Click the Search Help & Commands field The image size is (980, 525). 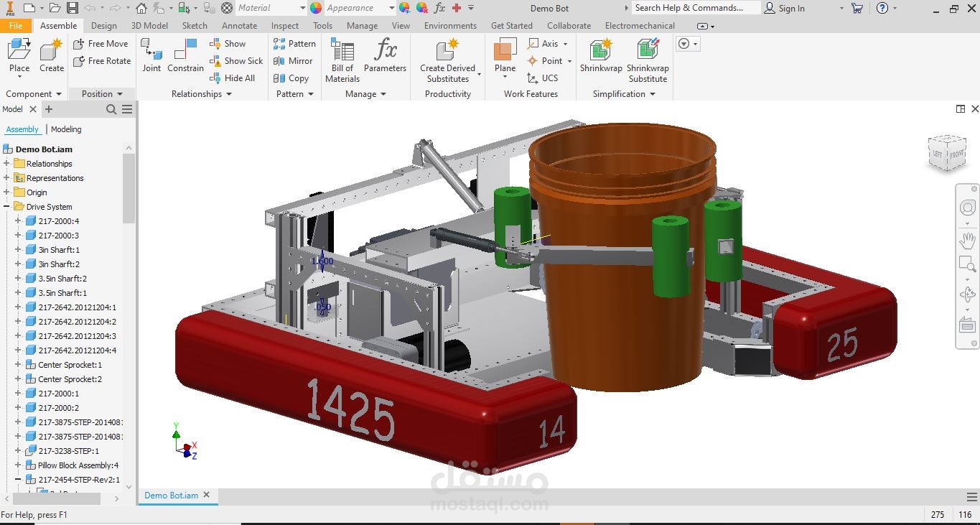click(x=695, y=8)
